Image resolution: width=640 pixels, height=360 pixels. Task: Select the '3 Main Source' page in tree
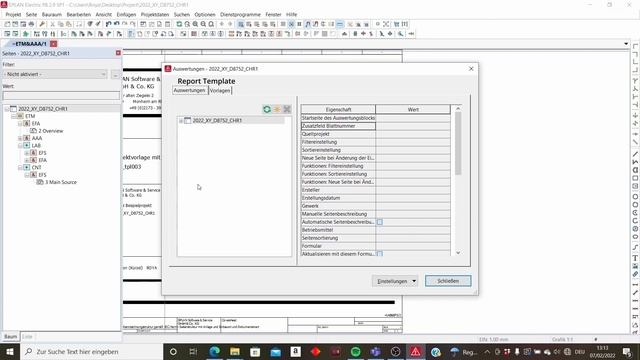(60, 182)
